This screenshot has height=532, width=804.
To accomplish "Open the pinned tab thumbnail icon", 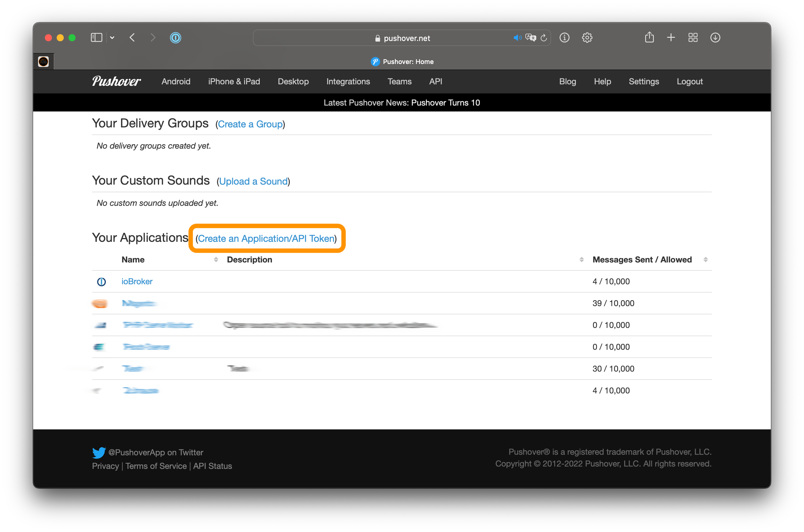I will pos(43,61).
